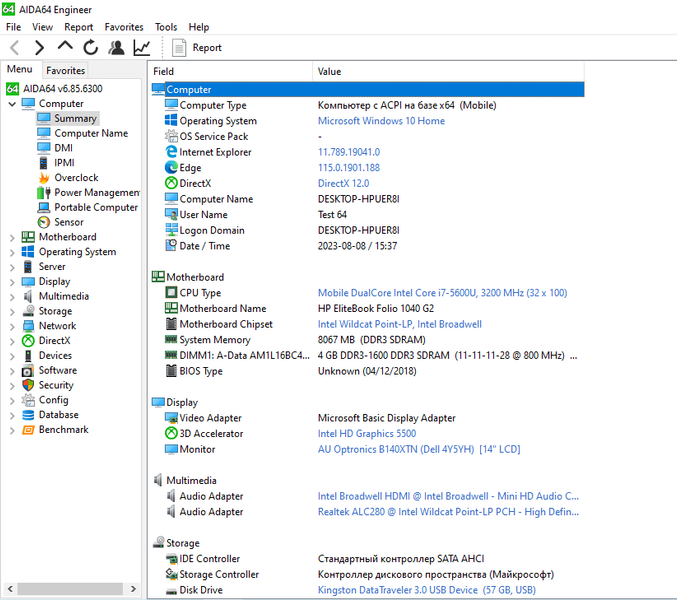Click the 3D Accelerator icon
The image size is (677, 600).
pos(171,433)
